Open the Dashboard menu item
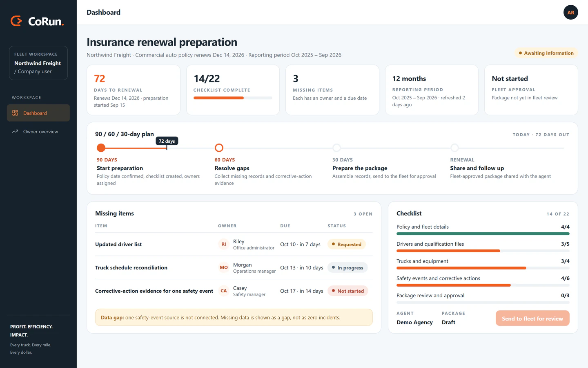The height and width of the screenshot is (368, 588). pos(38,113)
